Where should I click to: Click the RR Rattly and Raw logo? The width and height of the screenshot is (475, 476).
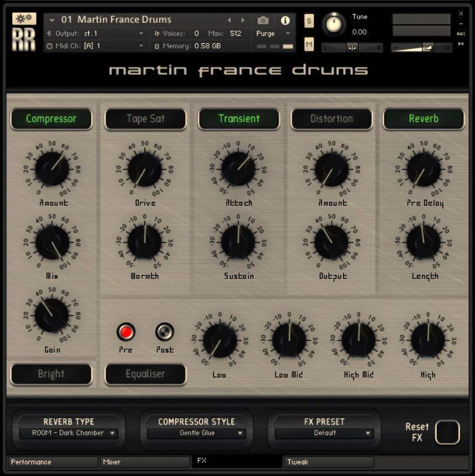(x=23, y=40)
